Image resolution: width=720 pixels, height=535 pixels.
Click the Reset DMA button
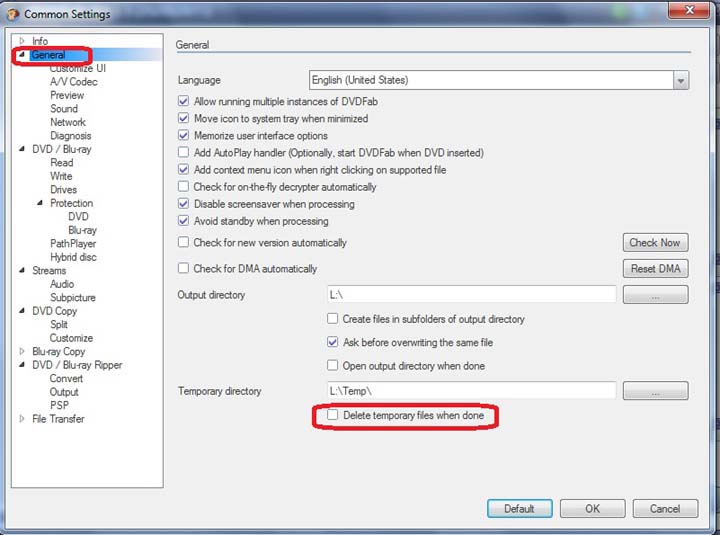(x=655, y=269)
